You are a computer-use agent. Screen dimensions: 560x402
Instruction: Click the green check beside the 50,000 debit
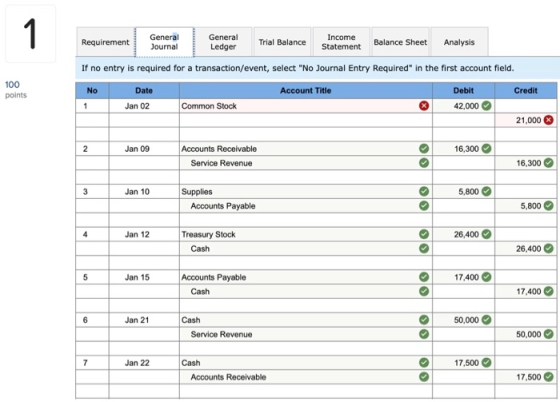click(486, 320)
